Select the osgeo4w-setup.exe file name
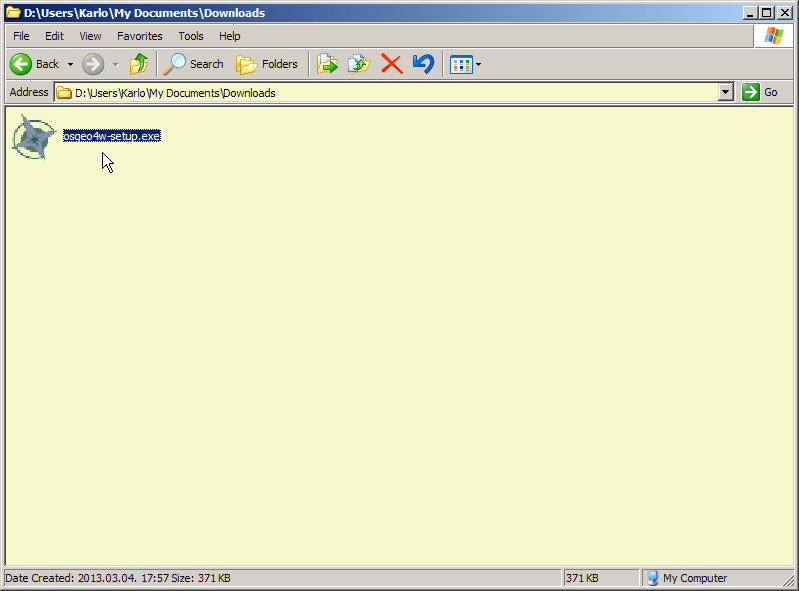 click(x=112, y=136)
